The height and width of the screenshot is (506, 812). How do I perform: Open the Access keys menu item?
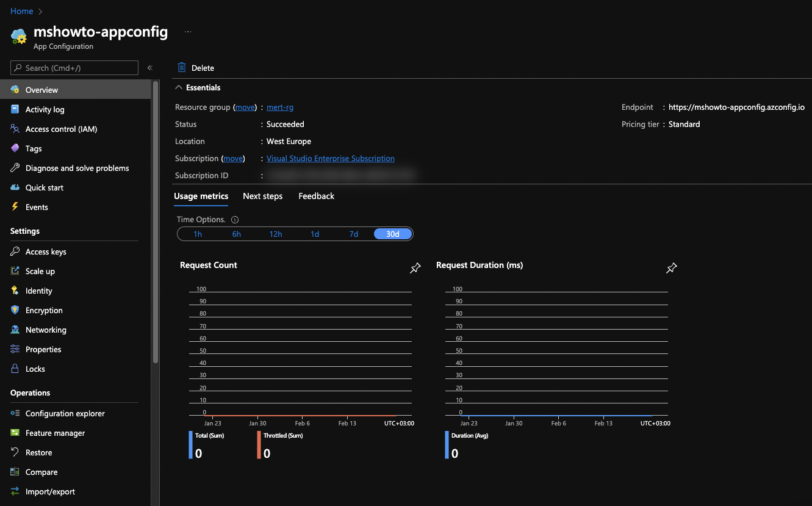[75, 251]
